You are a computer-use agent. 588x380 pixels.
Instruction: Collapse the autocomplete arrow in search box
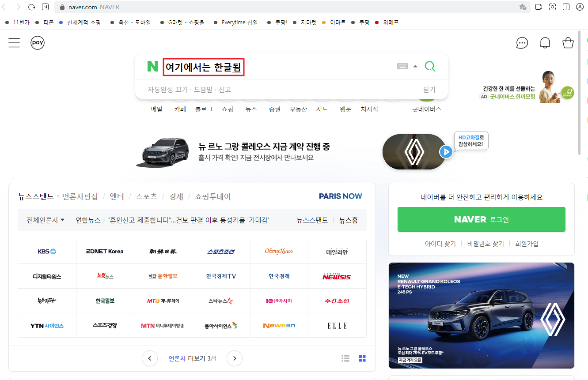tap(415, 67)
